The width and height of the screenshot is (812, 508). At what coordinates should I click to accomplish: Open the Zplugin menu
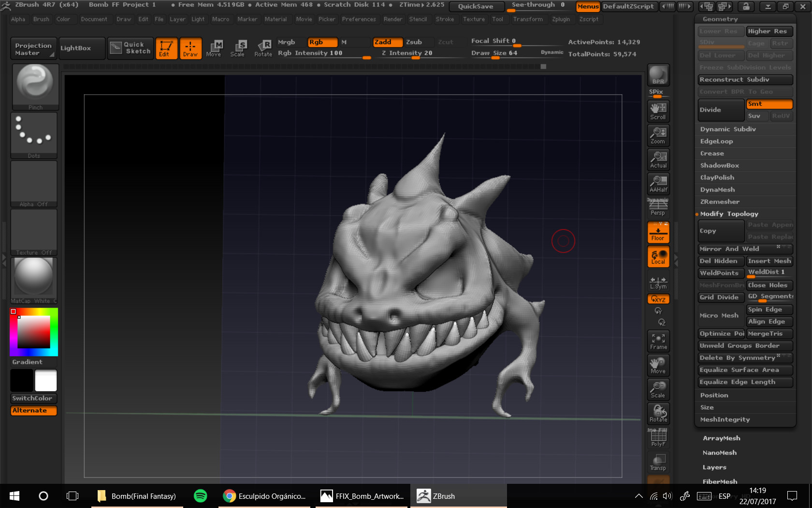[x=561, y=19]
